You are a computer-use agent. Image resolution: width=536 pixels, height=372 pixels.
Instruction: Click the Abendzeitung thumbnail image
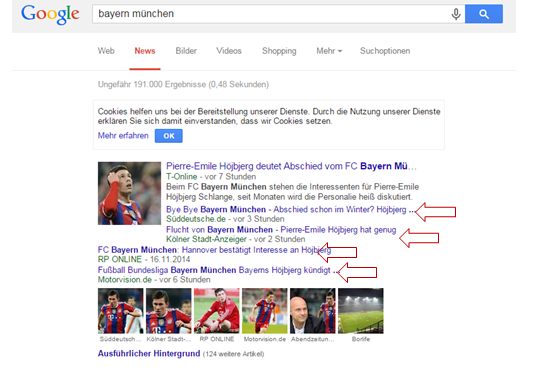312,311
